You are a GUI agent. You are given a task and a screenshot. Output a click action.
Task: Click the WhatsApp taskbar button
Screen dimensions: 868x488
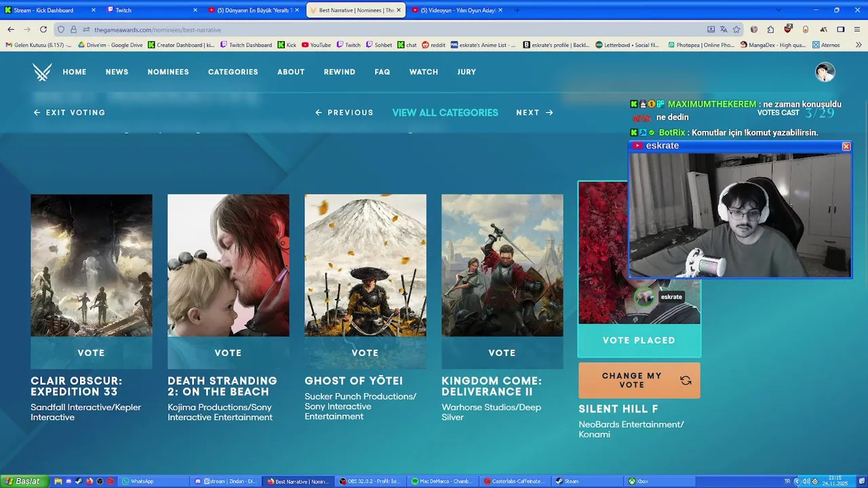tap(154, 481)
